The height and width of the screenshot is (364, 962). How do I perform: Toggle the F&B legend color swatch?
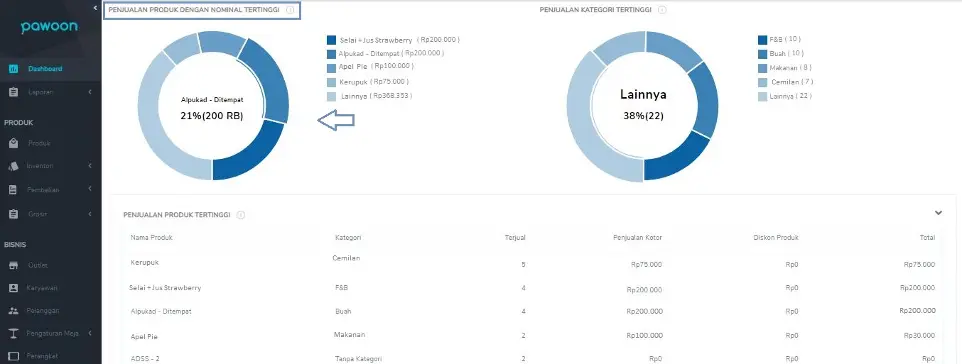pyautogui.click(x=763, y=40)
